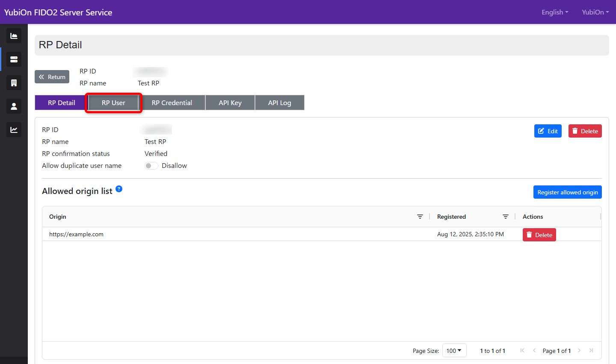The image size is (616, 364).
Task: Switch to the API Key tab
Action: [x=230, y=103]
